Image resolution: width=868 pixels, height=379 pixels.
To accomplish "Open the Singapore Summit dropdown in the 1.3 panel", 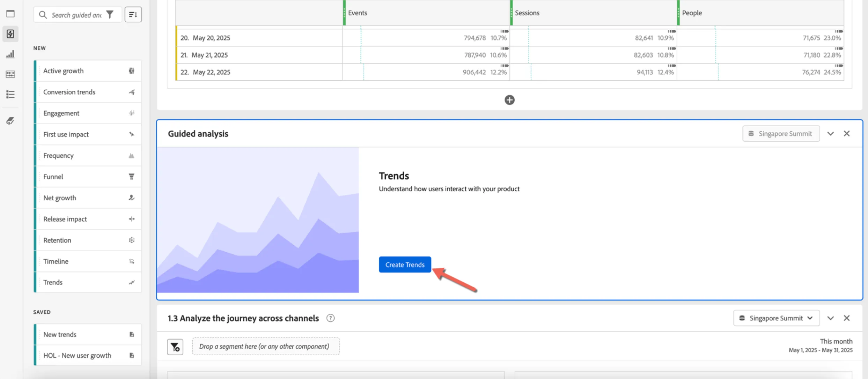I will (x=776, y=318).
